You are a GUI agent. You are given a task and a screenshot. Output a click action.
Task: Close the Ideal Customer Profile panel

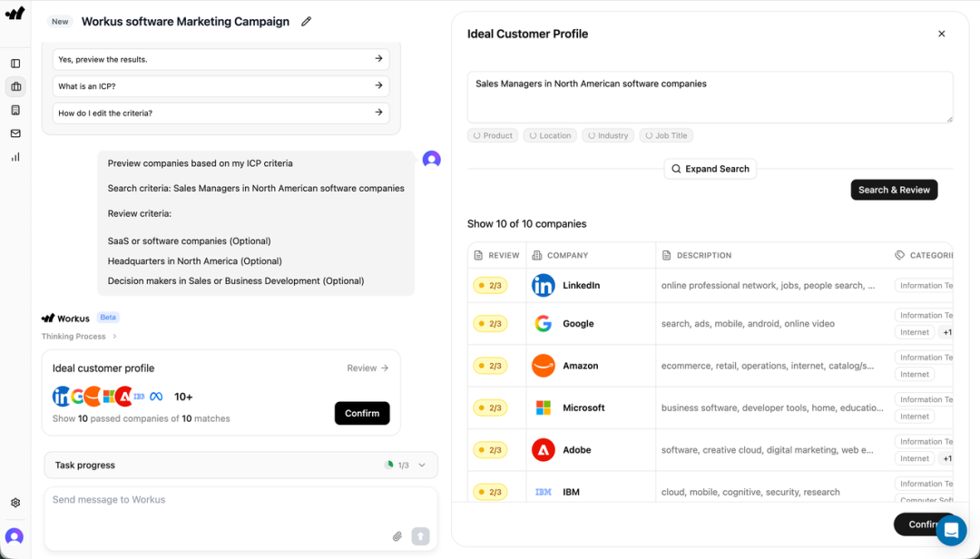[x=941, y=34]
